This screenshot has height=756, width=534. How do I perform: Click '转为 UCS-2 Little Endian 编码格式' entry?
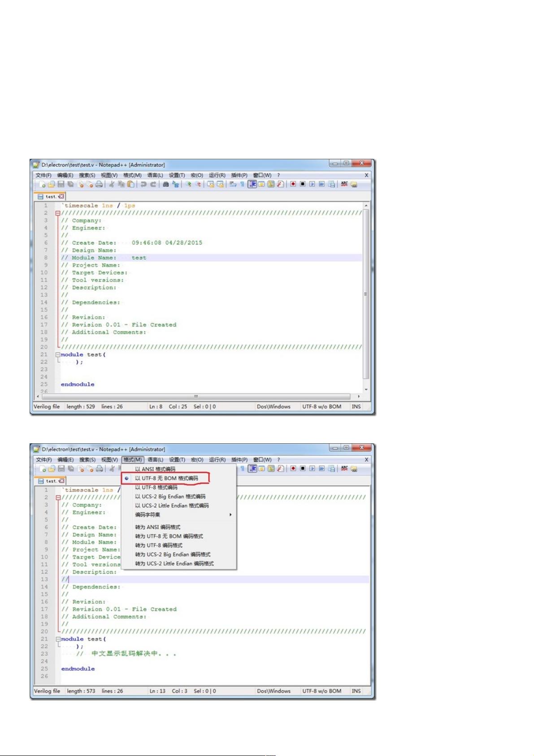click(174, 564)
